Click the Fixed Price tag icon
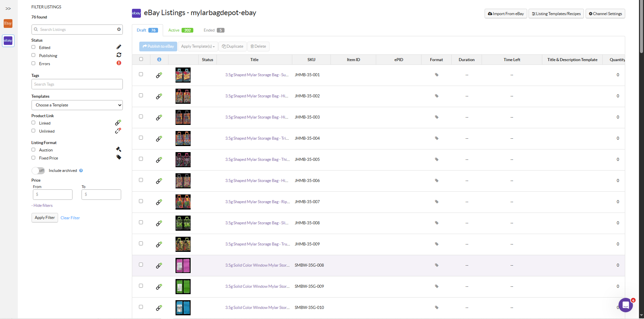 [x=119, y=157]
